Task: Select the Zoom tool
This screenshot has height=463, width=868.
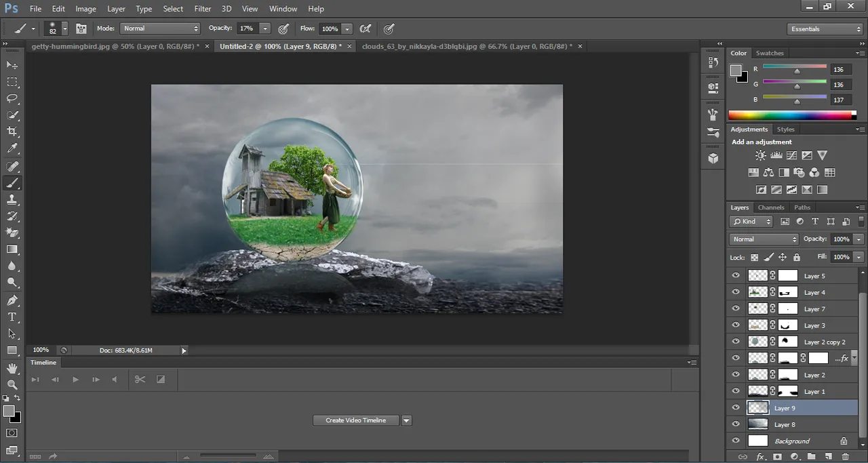Action: tap(12, 384)
